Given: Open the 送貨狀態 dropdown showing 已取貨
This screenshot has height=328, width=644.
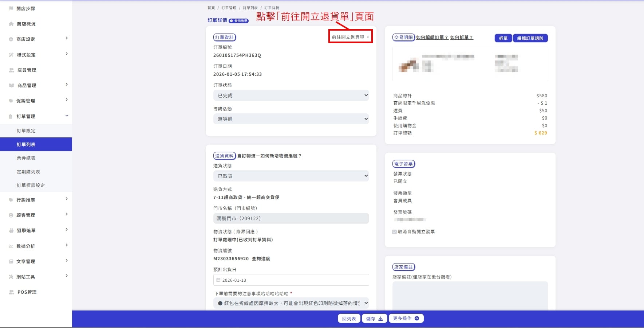Looking at the screenshot, I should [x=291, y=176].
